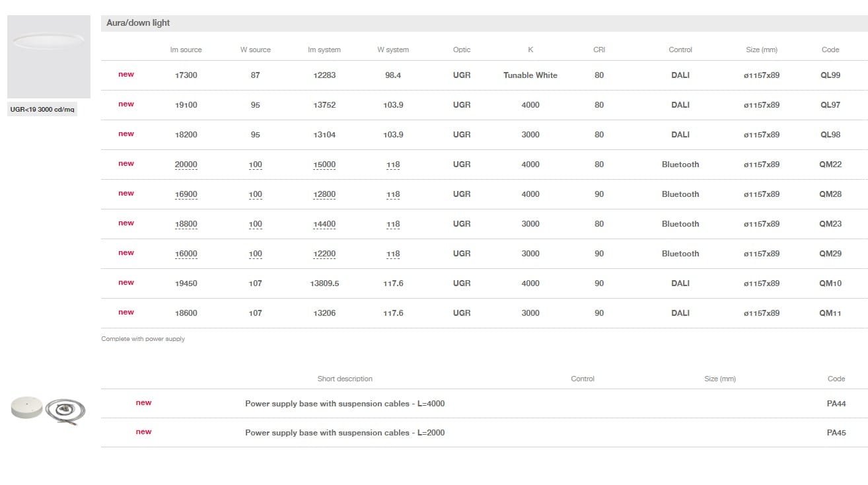
Task: Open product code QM28 row
Action: tap(830, 194)
